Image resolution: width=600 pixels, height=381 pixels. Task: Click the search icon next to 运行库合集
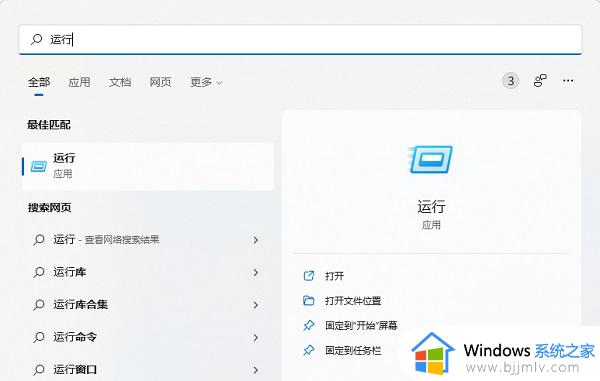(39, 305)
